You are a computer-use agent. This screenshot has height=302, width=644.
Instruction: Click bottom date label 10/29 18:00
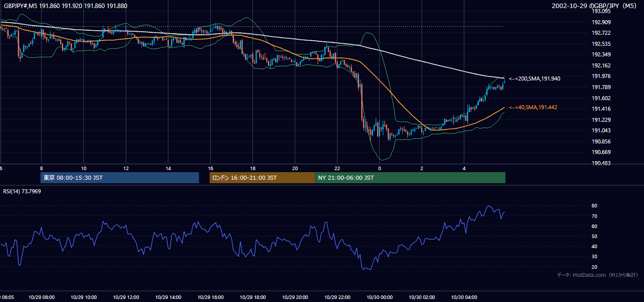click(252, 297)
